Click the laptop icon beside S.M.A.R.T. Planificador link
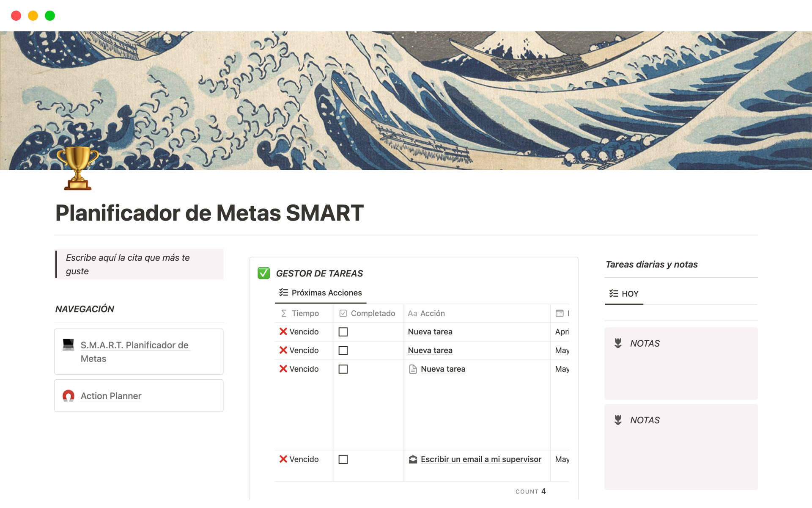The width and height of the screenshot is (812, 508). click(x=68, y=344)
